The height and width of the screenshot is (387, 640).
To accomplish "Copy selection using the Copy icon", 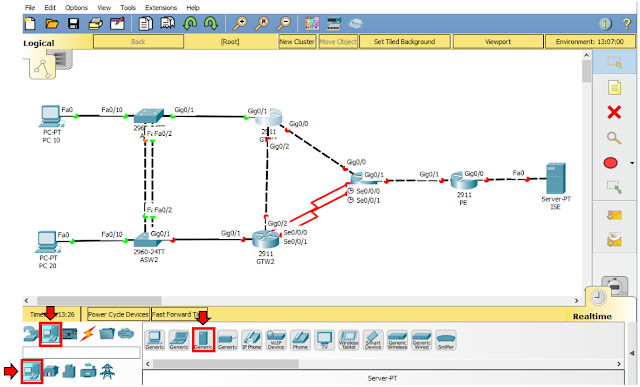I will (145, 24).
